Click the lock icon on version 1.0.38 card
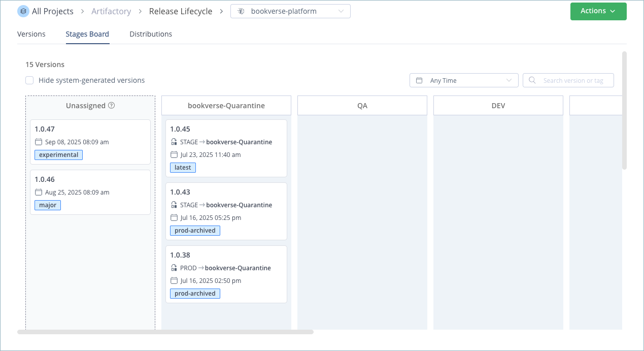Screen dimensions: 644x351 tap(174, 268)
